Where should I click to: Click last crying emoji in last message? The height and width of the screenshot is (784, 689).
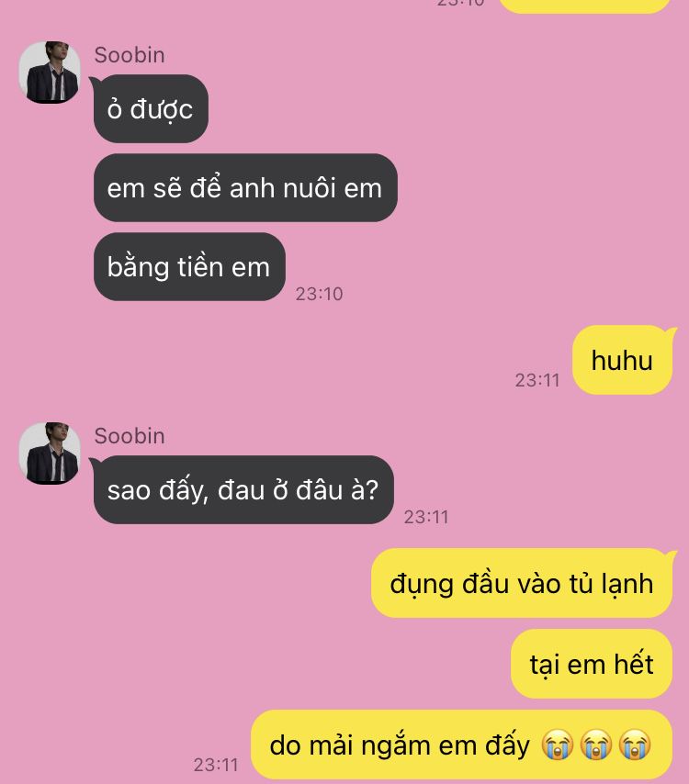tap(635, 745)
